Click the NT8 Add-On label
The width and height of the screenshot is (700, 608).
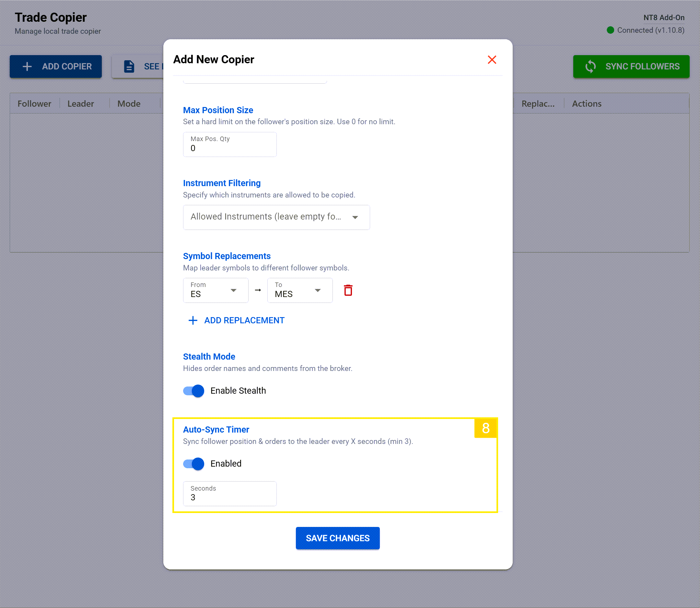tap(664, 18)
